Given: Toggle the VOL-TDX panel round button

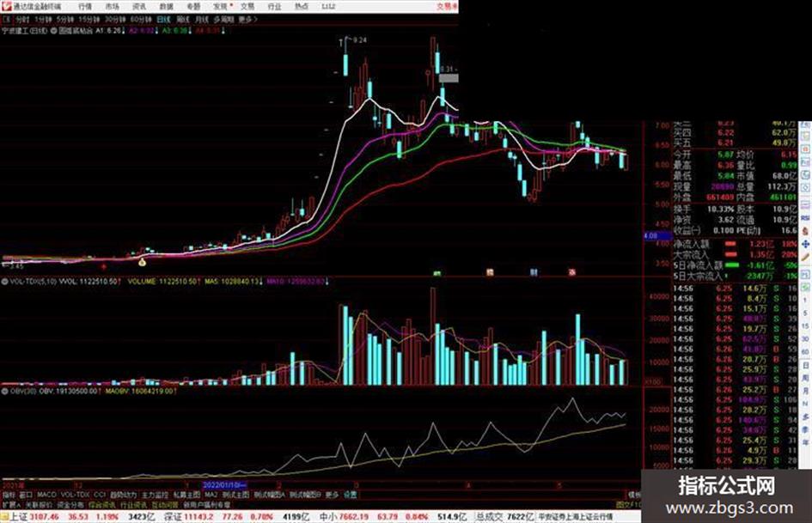Looking at the screenshot, I should 4,282.
